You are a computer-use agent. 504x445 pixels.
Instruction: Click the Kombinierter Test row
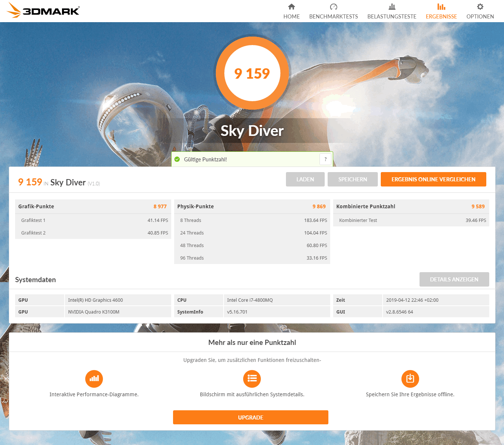(411, 220)
